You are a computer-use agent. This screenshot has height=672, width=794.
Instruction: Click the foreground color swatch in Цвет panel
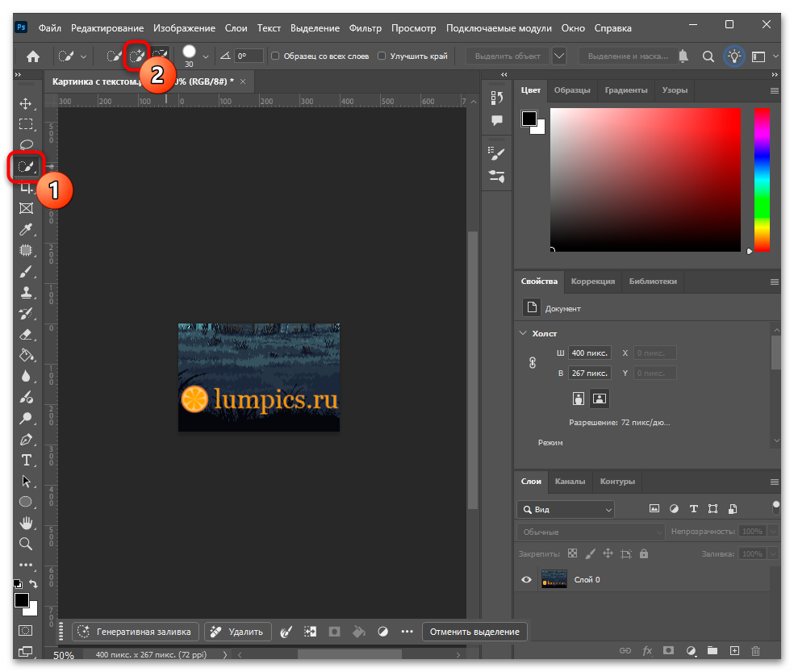(x=529, y=118)
